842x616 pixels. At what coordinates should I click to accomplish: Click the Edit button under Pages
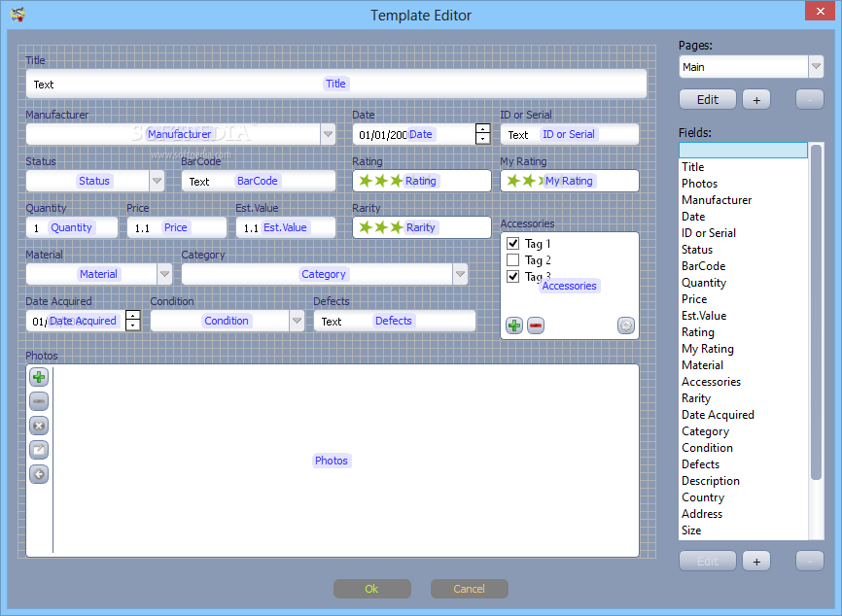(707, 100)
